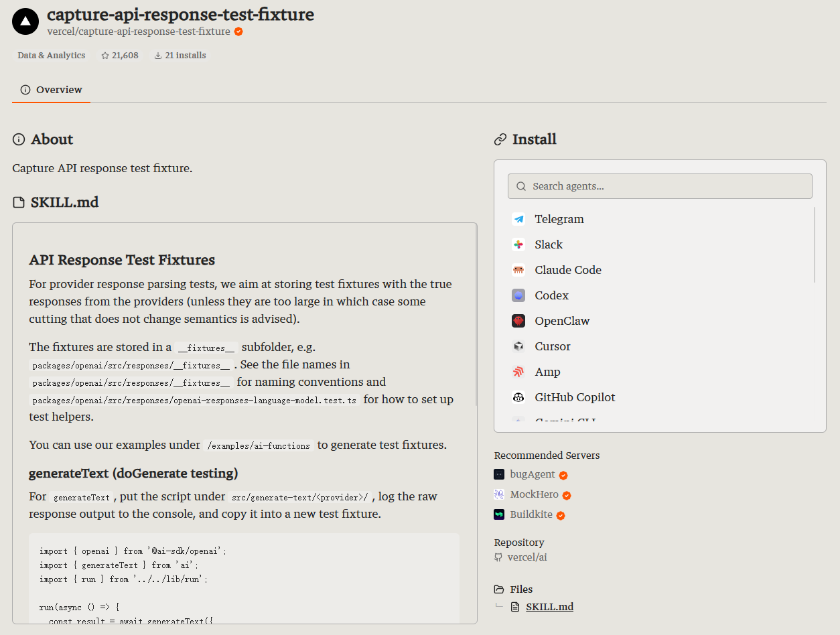Image resolution: width=840 pixels, height=635 pixels.
Task: Click the Claude Code icon
Action: click(518, 270)
